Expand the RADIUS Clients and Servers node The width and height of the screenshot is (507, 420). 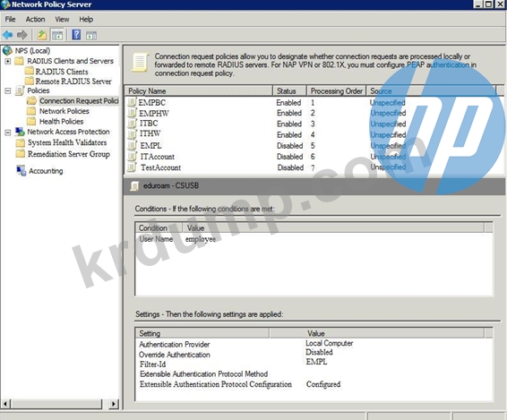pyautogui.click(x=8, y=61)
